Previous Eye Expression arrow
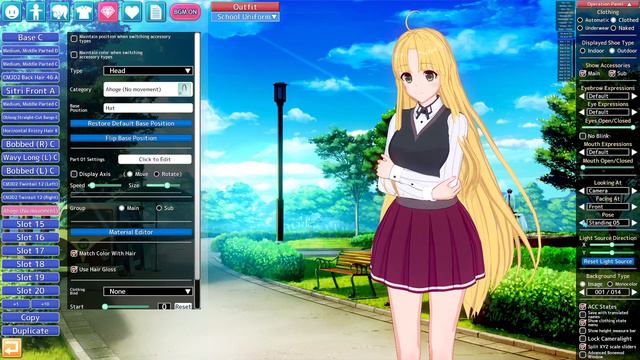The height and width of the screenshot is (360, 640). pyautogui.click(x=582, y=112)
